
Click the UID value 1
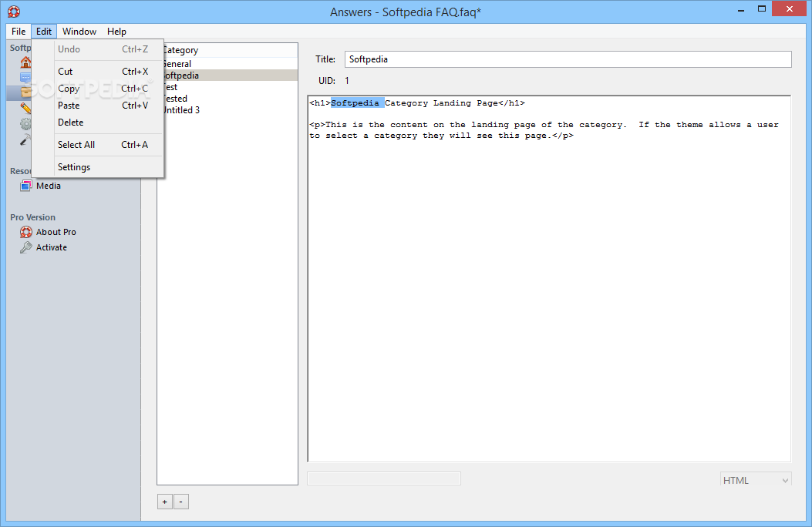pyautogui.click(x=347, y=81)
